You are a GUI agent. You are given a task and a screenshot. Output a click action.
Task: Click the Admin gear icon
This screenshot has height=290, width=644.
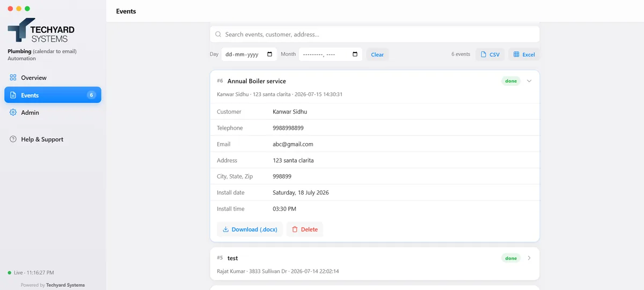(x=13, y=113)
